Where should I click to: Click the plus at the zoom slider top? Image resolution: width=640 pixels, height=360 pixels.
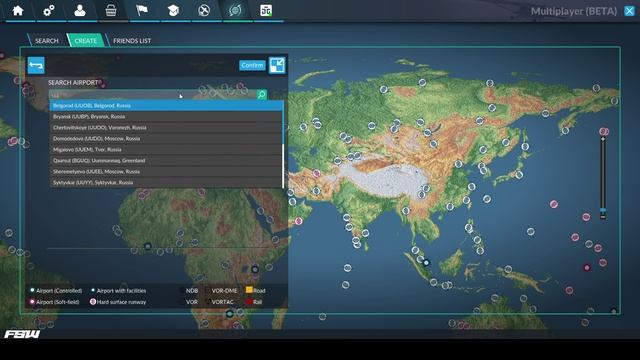[x=602, y=139]
